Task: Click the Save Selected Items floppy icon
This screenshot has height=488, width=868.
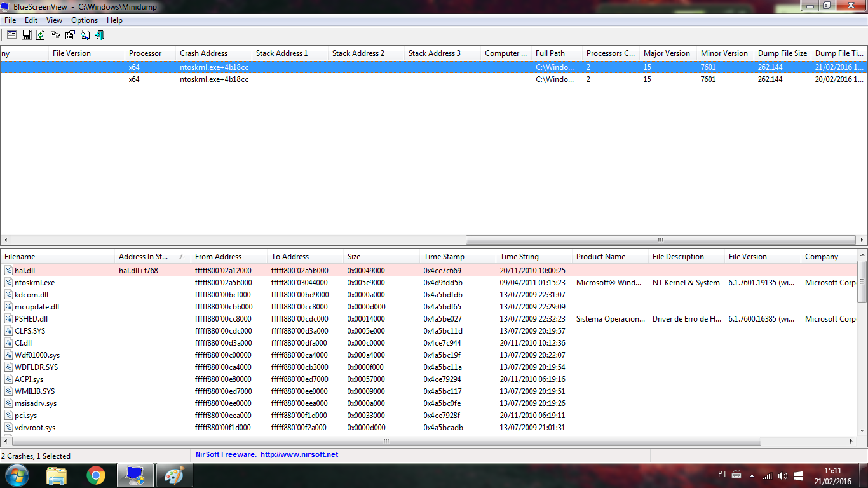Action: pos(27,35)
